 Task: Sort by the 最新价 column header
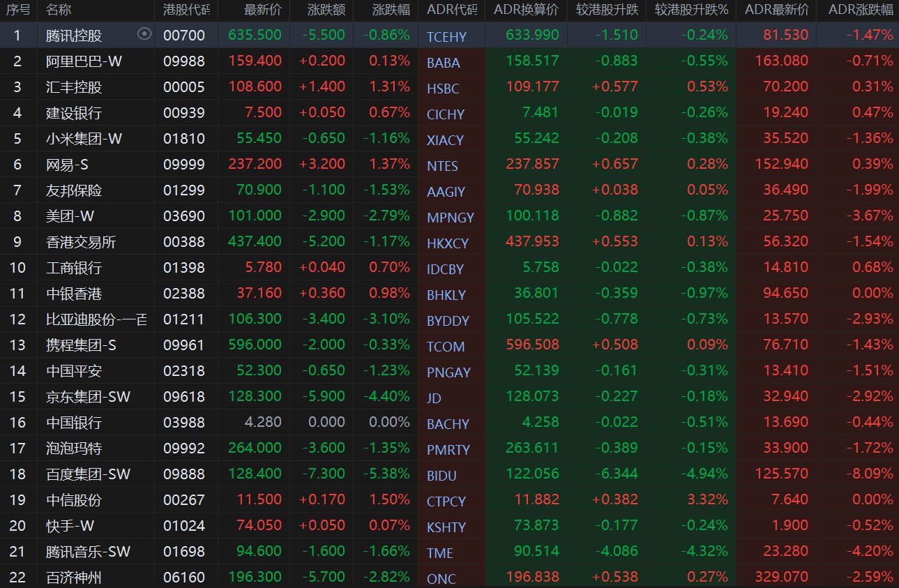click(x=263, y=10)
